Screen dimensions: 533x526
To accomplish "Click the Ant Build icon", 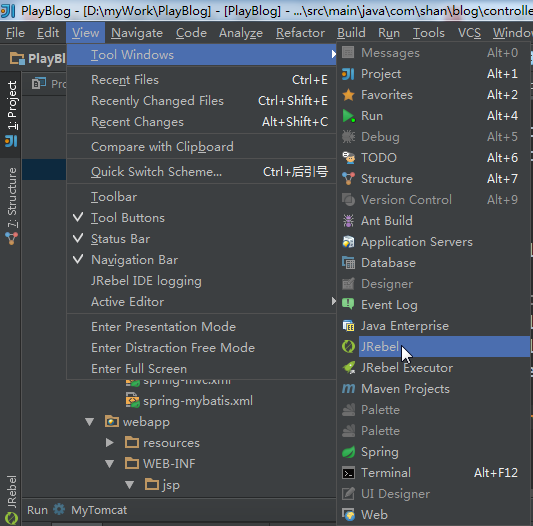I will [348, 221].
